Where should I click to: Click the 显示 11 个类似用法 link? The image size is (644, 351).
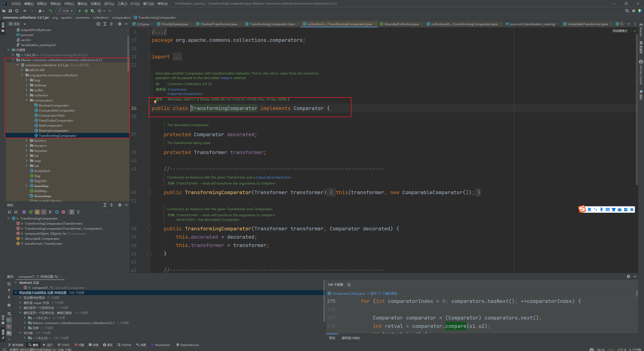click(x=384, y=293)
